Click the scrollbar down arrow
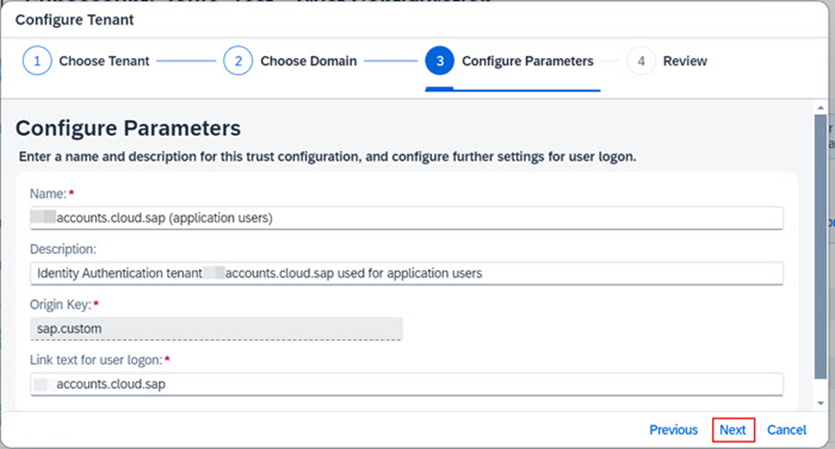 tap(821, 403)
